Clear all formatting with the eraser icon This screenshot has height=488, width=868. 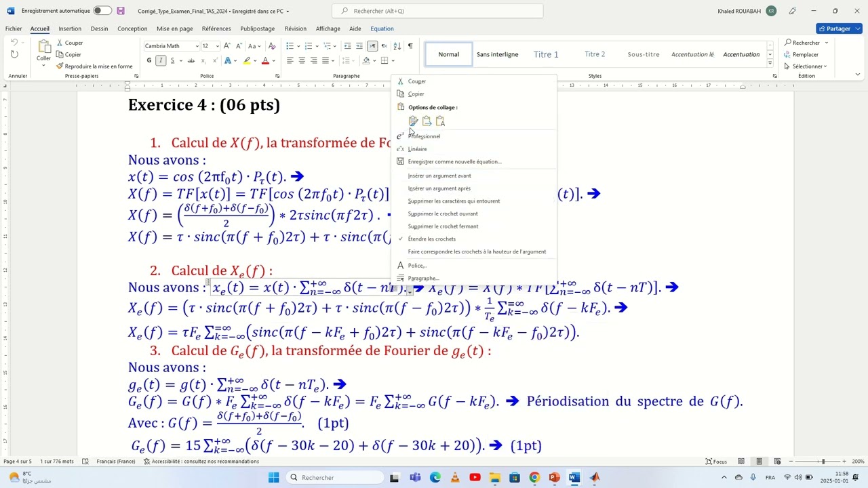click(272, 46)
